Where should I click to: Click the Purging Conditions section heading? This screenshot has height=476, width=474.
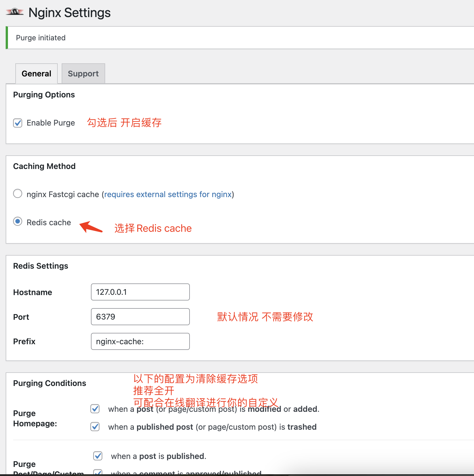coord(49,383)
